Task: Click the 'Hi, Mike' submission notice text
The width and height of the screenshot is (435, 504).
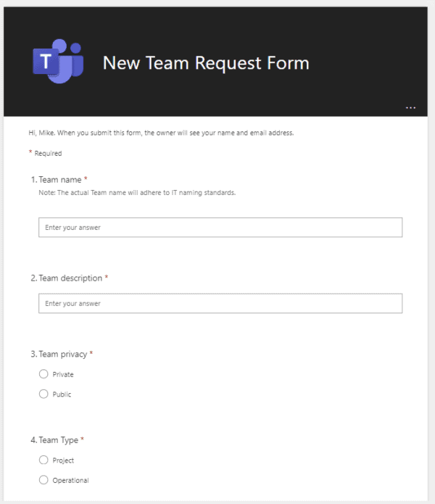Action: tap(161, 133)
